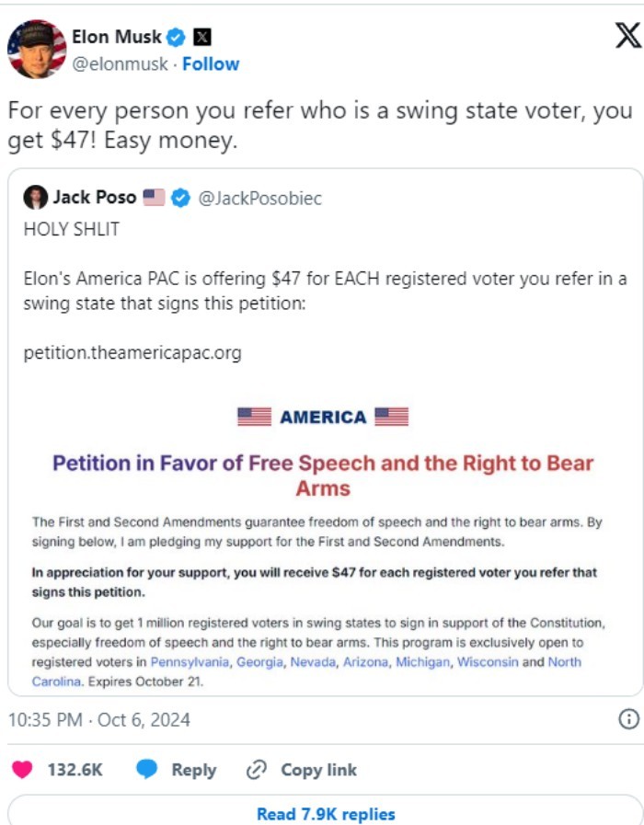Click the Michigan state link
Image resolution: width=644 pixels, height=825 pixels.
tap(423, 662)
